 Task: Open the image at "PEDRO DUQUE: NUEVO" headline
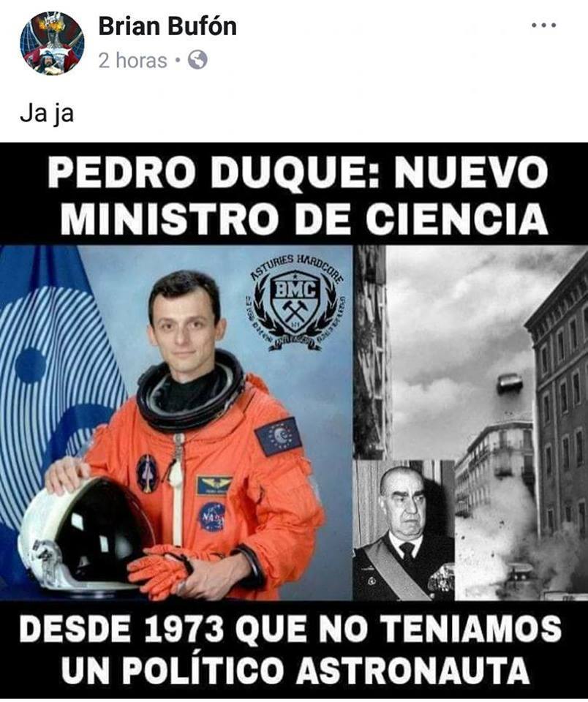tap(298, 173)
